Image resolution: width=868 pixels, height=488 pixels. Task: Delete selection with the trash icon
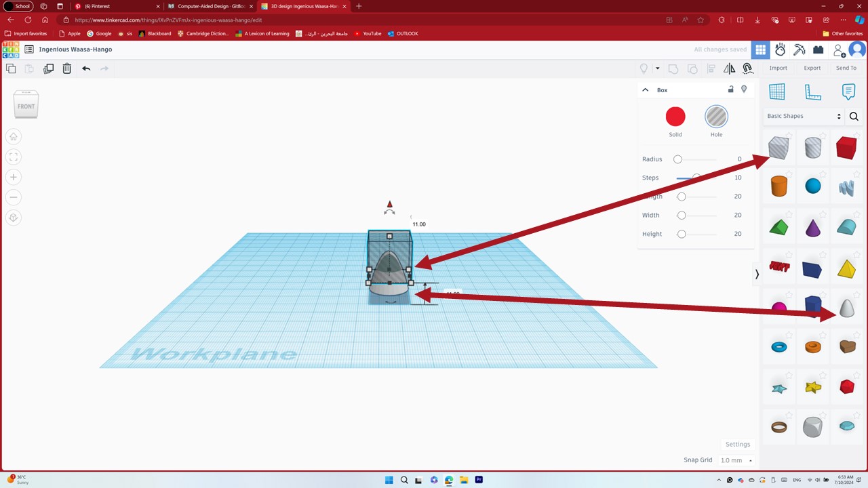click(x=67, y=68)
